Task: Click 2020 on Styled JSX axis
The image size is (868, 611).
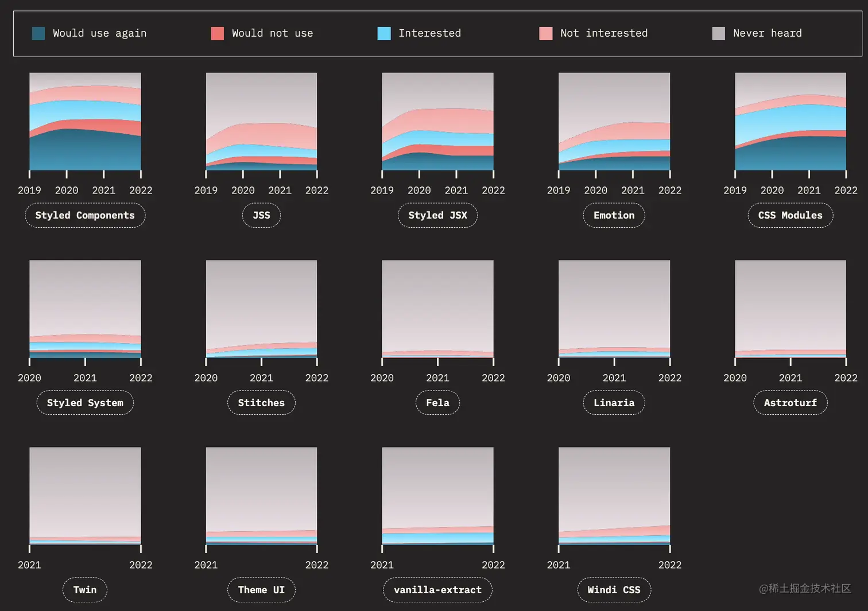Action: click(419, 190)
